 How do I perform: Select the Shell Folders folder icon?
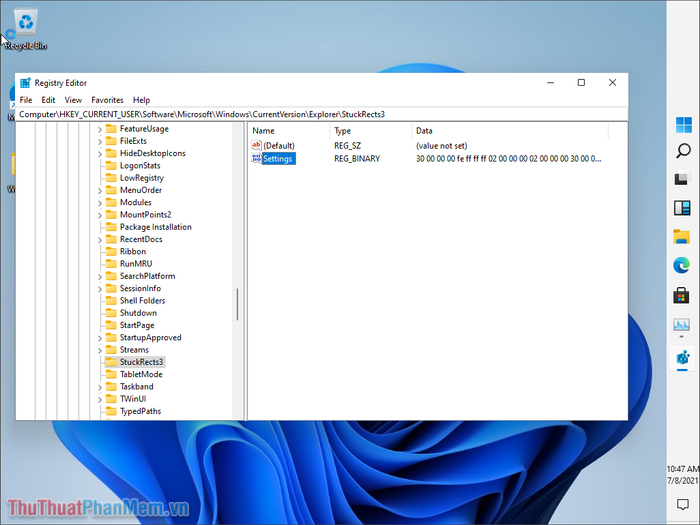click(111, 300)
